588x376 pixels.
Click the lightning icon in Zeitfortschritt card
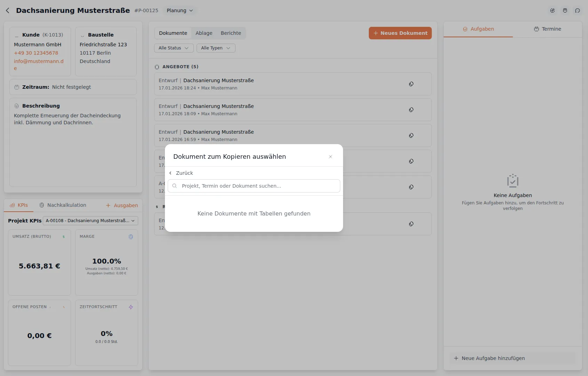pyautogui.click(x=131, y=307)
